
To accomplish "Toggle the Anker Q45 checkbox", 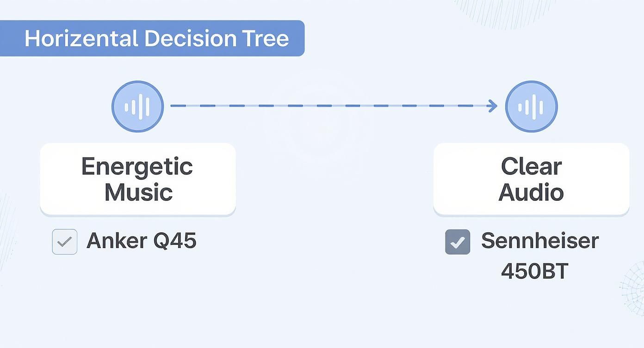I will (65, 242).
